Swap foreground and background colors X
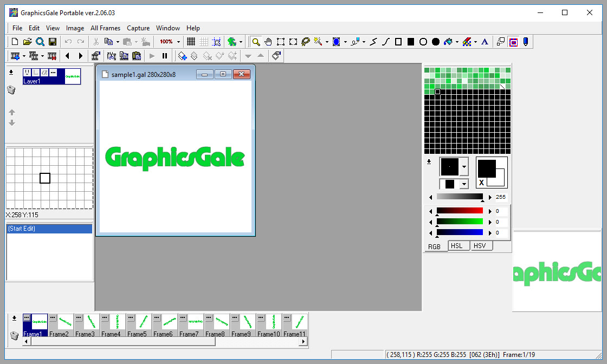 [481, 183]
